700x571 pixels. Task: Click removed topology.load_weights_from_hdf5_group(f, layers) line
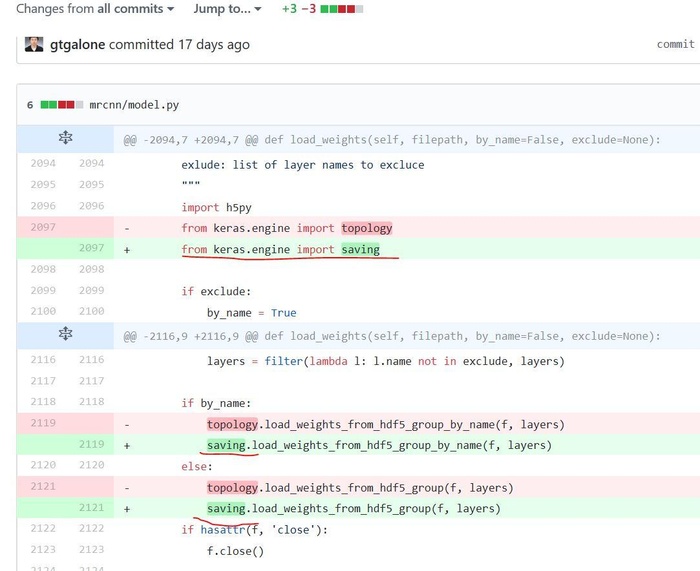click(x=360, y=488)
